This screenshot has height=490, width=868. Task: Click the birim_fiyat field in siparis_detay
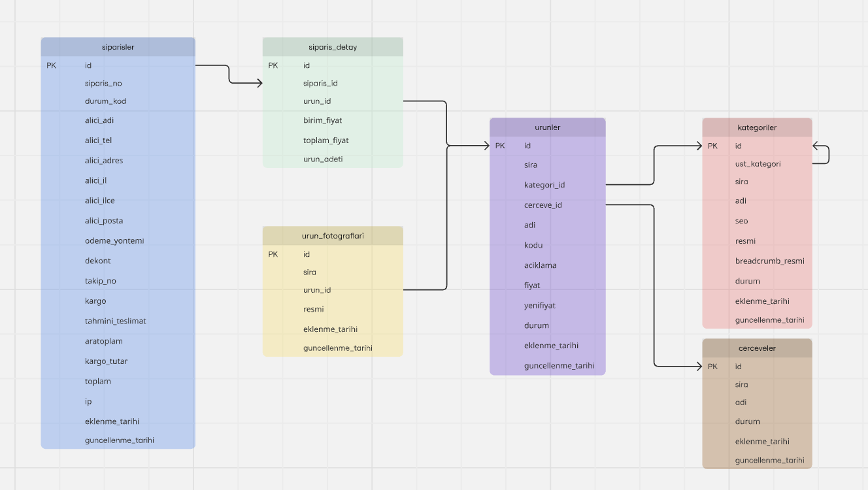click(322, 120)
